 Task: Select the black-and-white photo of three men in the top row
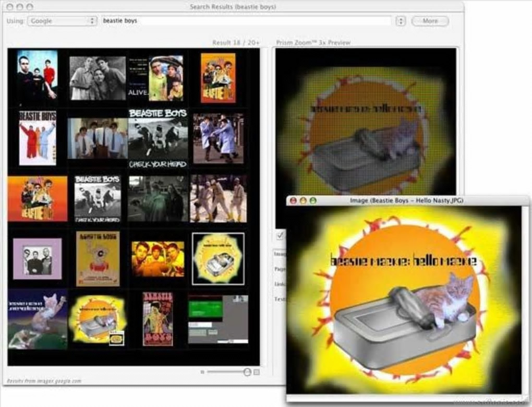point(98,78)
